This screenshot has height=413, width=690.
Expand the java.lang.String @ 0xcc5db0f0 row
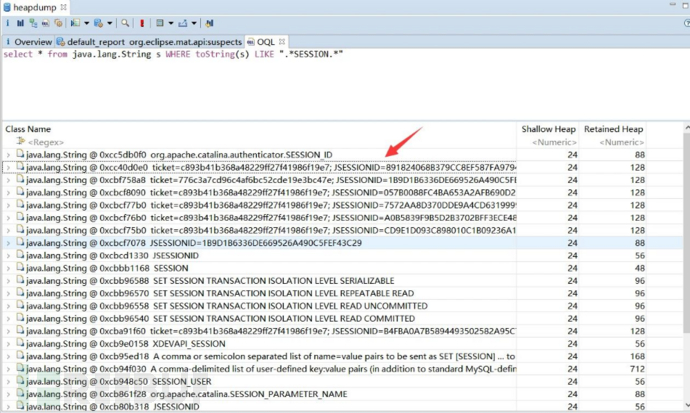9,155
